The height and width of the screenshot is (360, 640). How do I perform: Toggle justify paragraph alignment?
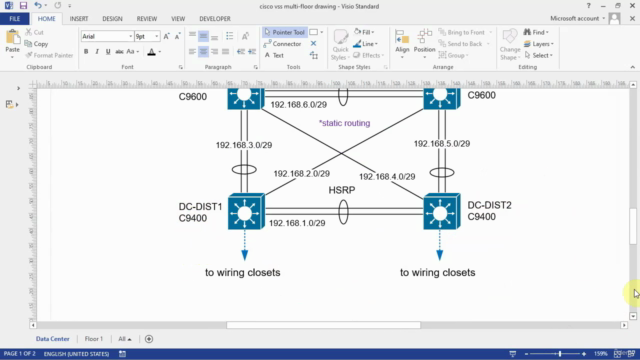click(225, 51)
